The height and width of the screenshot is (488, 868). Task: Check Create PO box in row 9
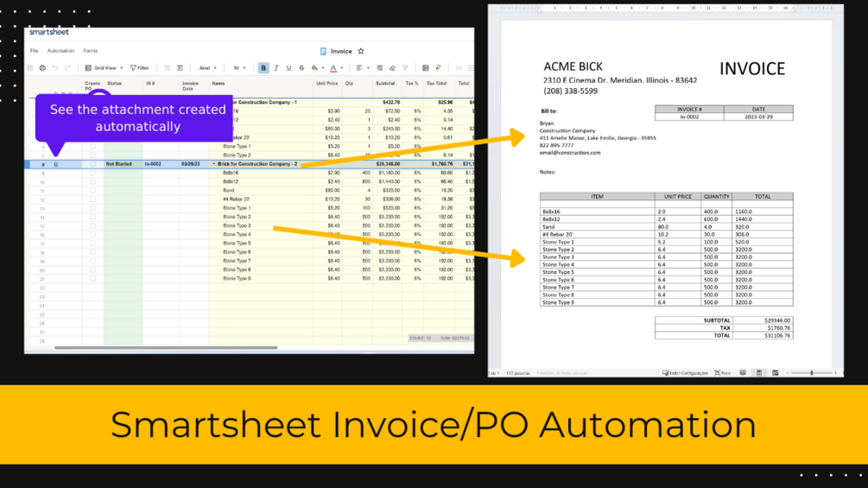coord(92,174)
